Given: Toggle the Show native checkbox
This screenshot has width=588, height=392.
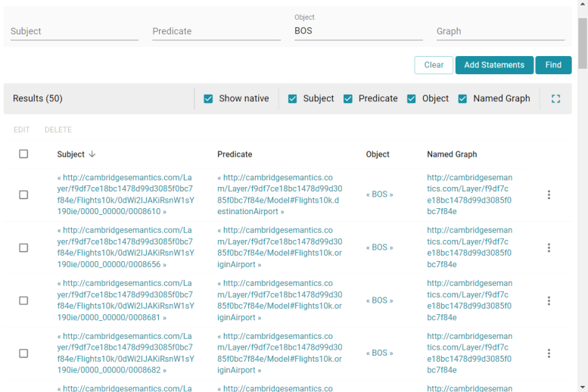Looking at the screenshot, I should 208,98.
